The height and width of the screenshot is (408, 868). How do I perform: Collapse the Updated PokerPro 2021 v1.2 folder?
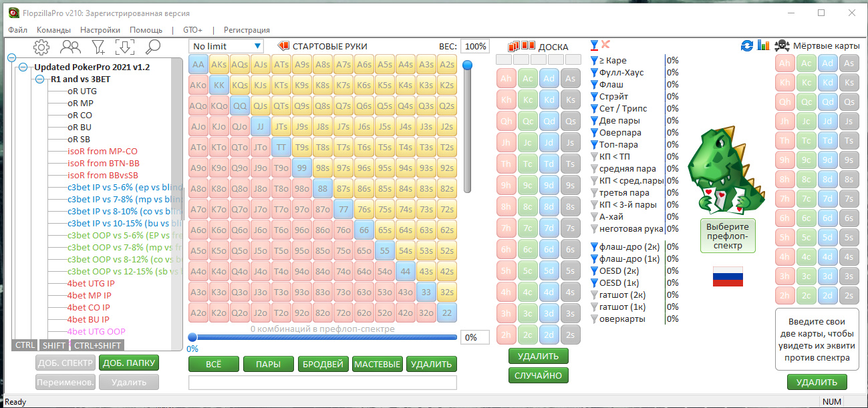click(23, 67)
